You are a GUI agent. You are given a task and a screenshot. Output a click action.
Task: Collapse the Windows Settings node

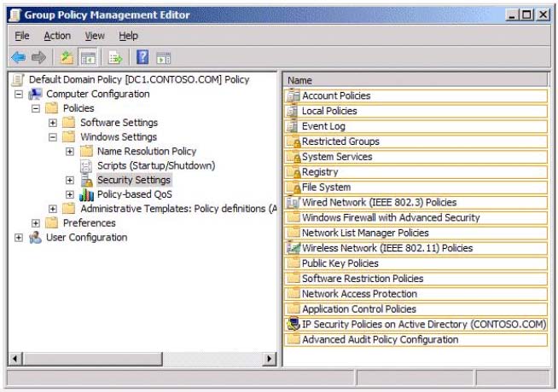pos(53,137)
